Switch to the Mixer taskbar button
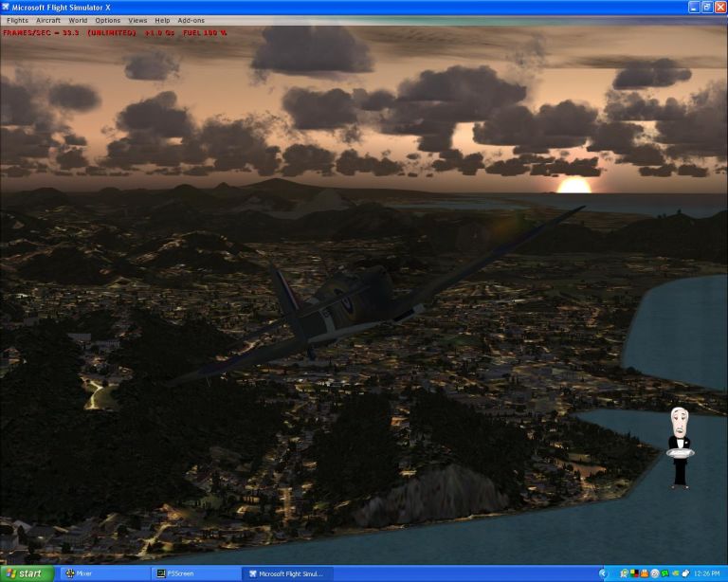Viewport: 728px width, 582px height. pos(105,573)
